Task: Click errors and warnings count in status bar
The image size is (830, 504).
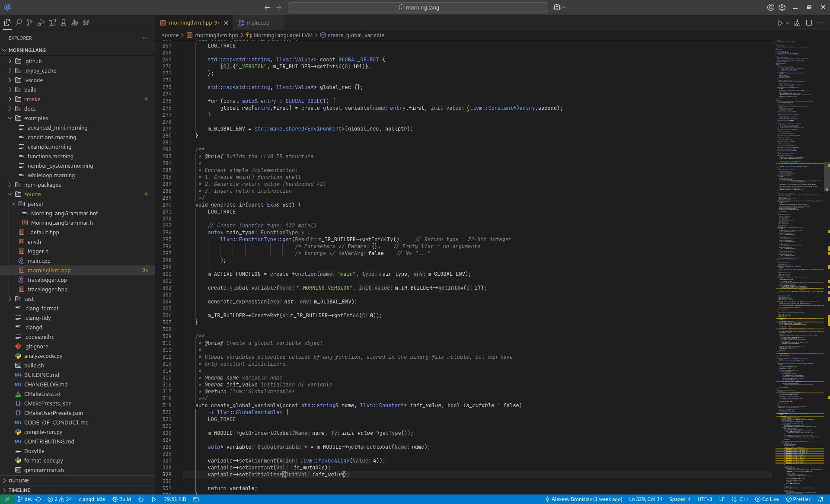Action: point(60,499)
